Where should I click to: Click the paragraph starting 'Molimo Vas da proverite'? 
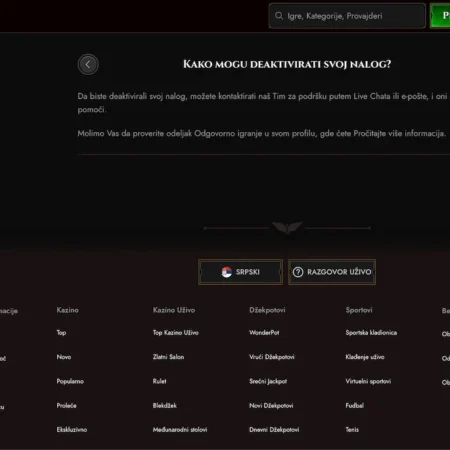click(x=262, y=133)
